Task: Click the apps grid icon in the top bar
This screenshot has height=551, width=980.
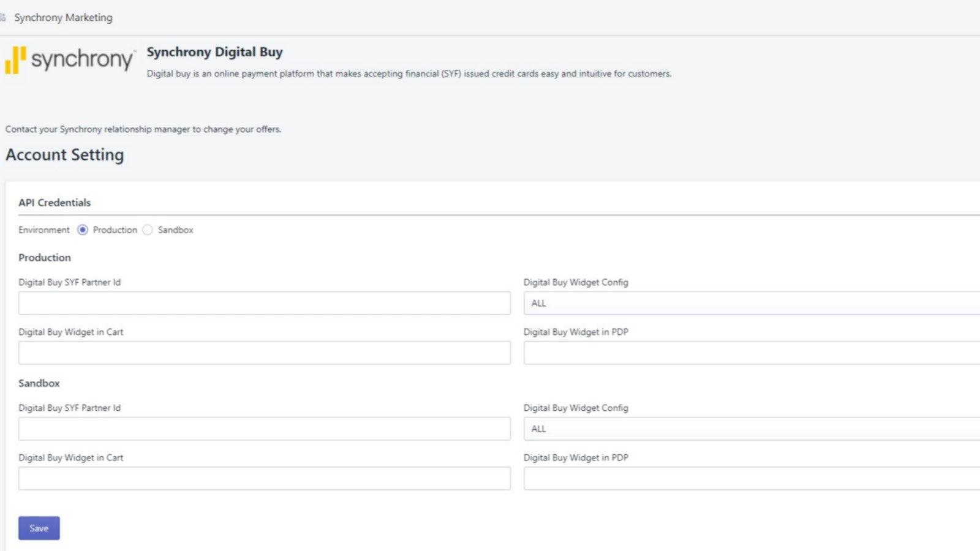Action: click(5, 17)
